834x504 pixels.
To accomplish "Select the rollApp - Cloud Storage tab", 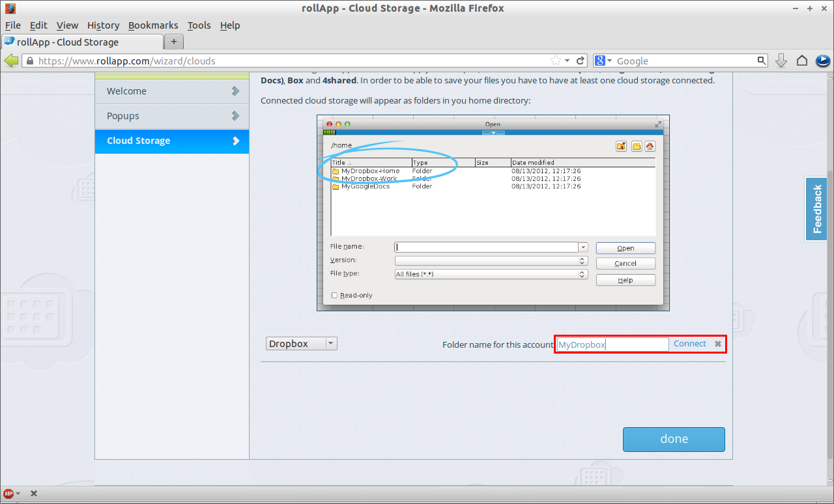I will pos(82,42).
